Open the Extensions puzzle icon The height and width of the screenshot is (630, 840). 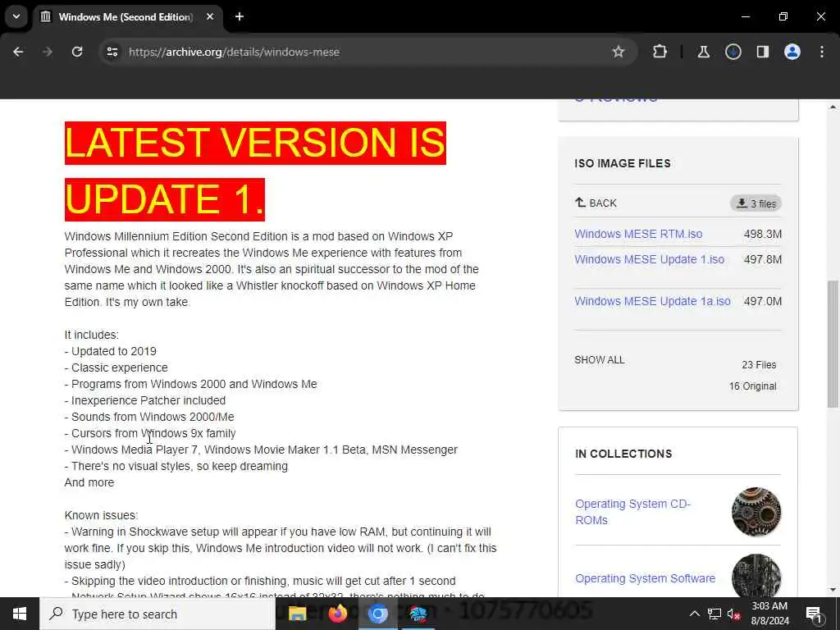[x=660, y=52]
